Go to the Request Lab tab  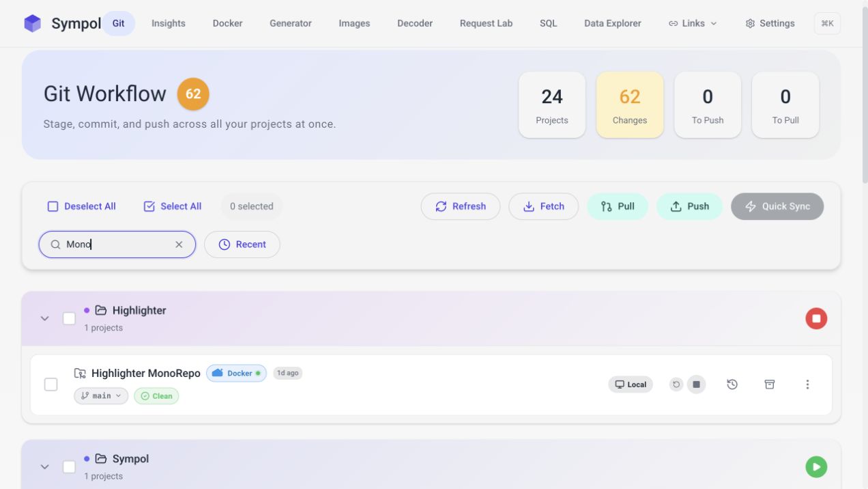486,23
